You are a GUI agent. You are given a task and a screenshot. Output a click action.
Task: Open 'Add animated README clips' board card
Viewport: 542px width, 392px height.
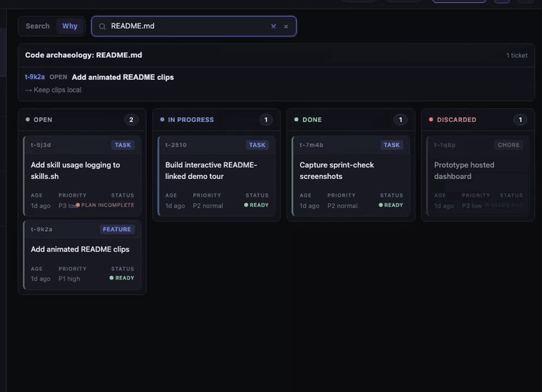(82, 255)
